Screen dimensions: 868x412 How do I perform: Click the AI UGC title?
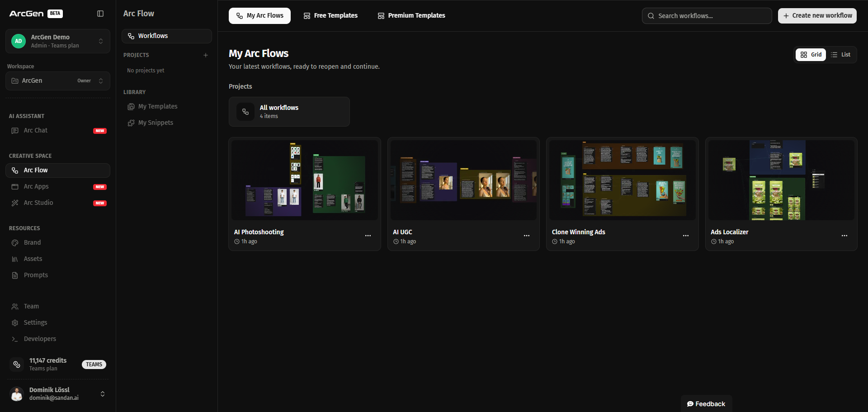click(402, 232)
